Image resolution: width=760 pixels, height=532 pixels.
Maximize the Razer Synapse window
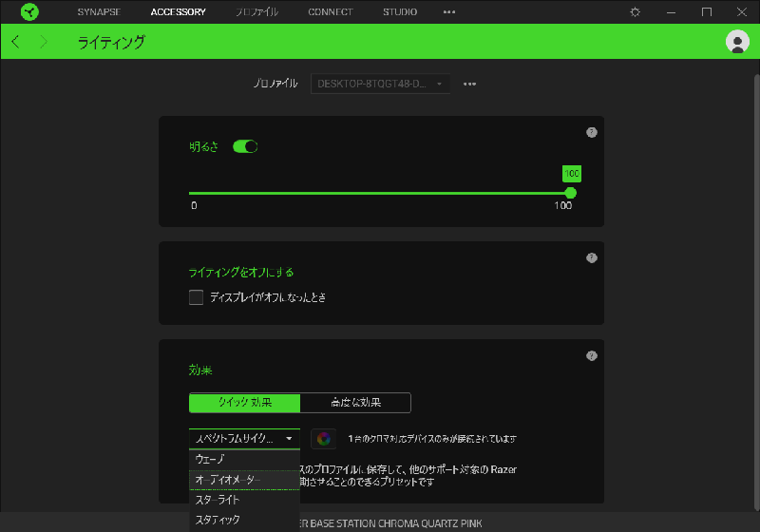[707, 12]
